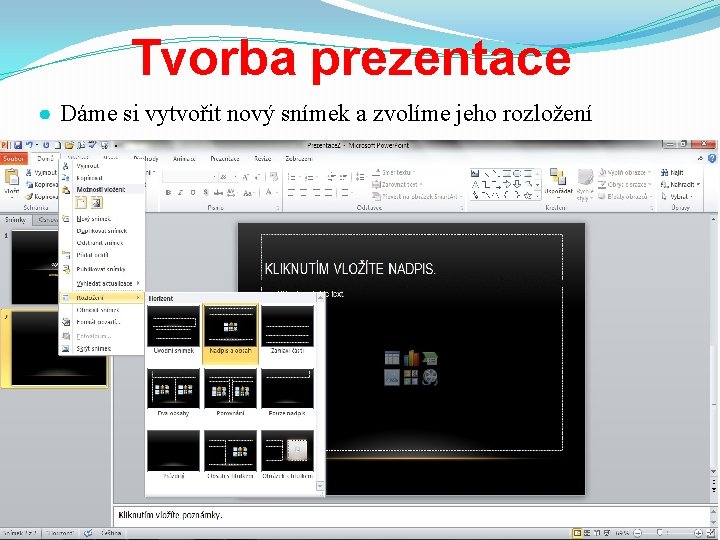Click Format Painter brush icon in Schránka group
The height and width of the screenshot is (540, 720).
tap(29, 197)
